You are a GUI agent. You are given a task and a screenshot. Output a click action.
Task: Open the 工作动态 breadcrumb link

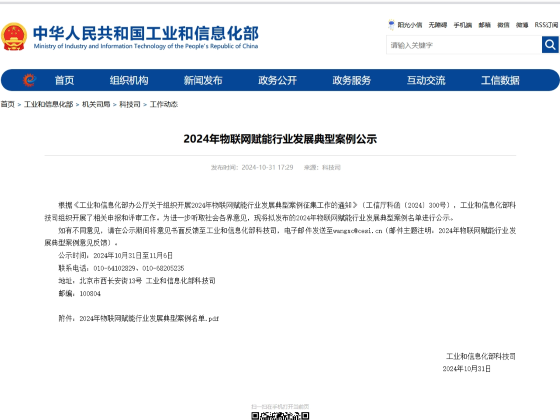click(x=164, y=104)
